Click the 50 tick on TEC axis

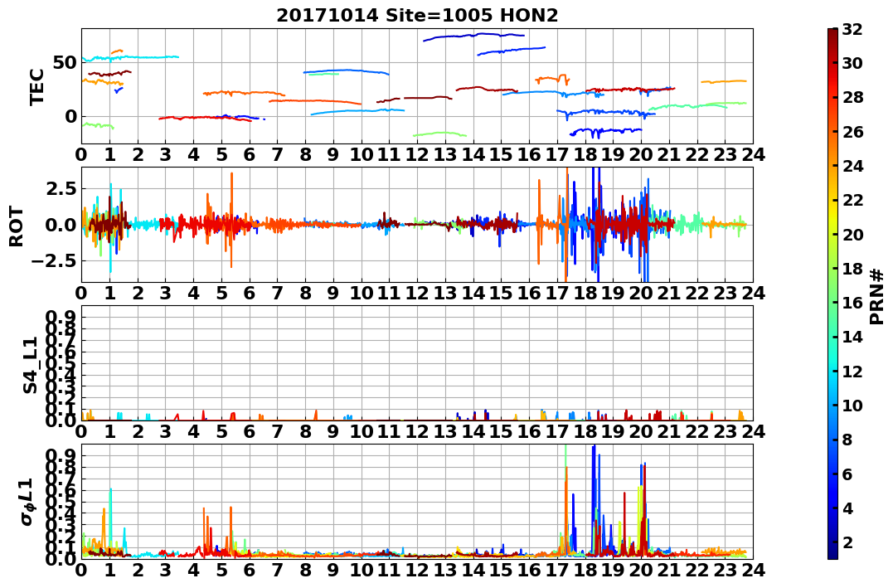(x=65, y=62)
